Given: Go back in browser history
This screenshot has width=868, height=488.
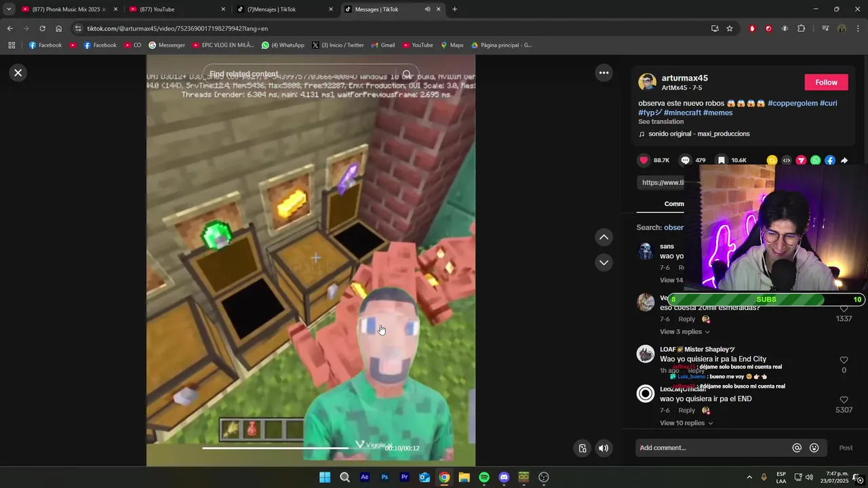Looking at the screenshot, I should (x=9, y=28).
